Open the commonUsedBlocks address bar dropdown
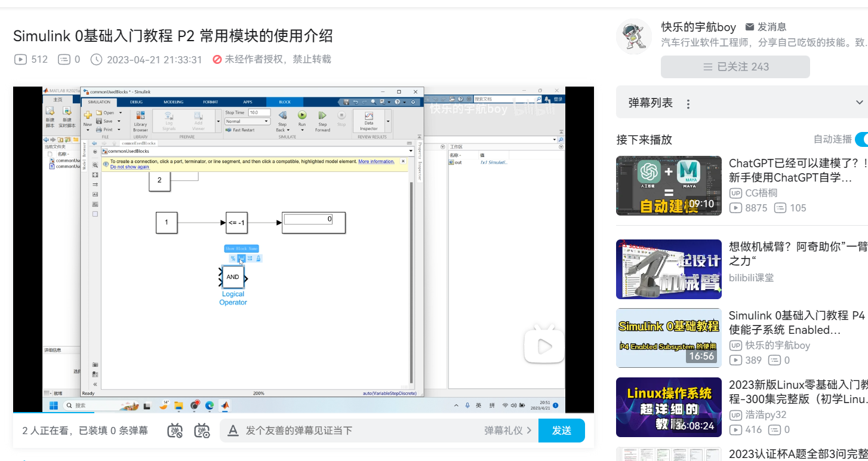 point(410,151)
